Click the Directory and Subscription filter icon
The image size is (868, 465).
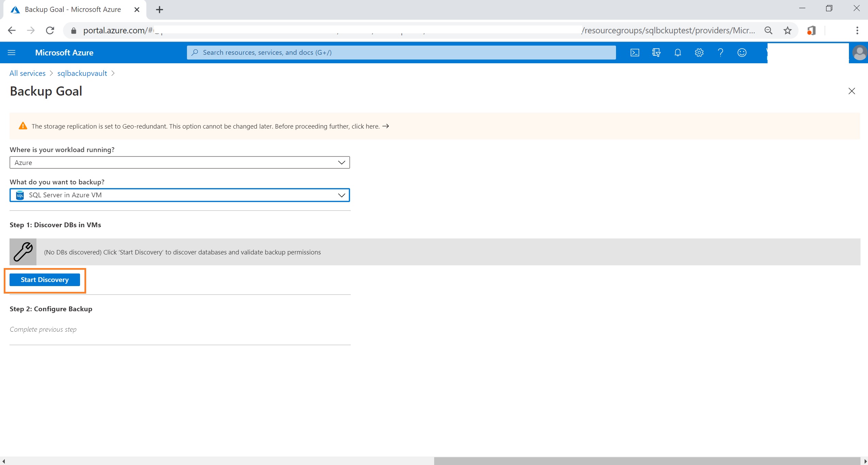657,53
